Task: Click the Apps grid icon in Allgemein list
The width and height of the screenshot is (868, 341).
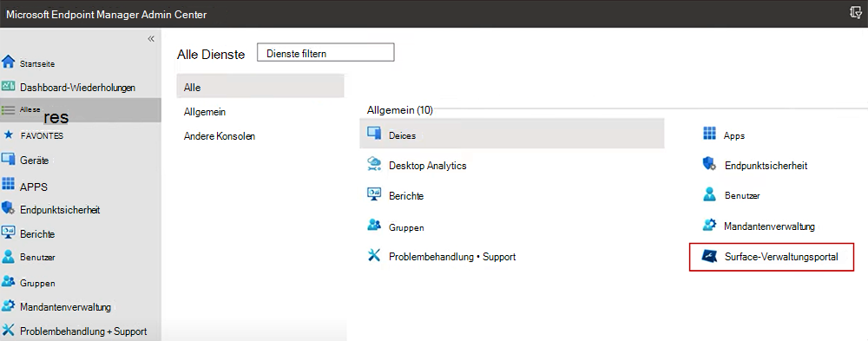Action: (x=709, y=134)
